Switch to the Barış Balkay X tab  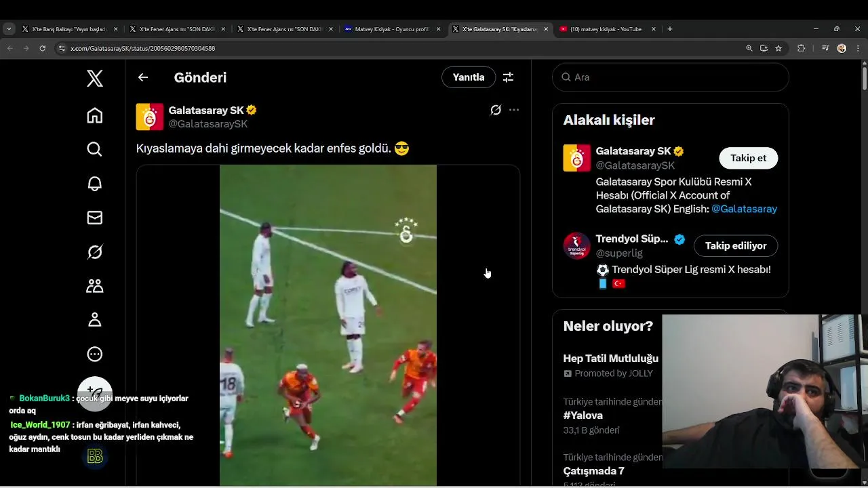[x=71, y=29]
